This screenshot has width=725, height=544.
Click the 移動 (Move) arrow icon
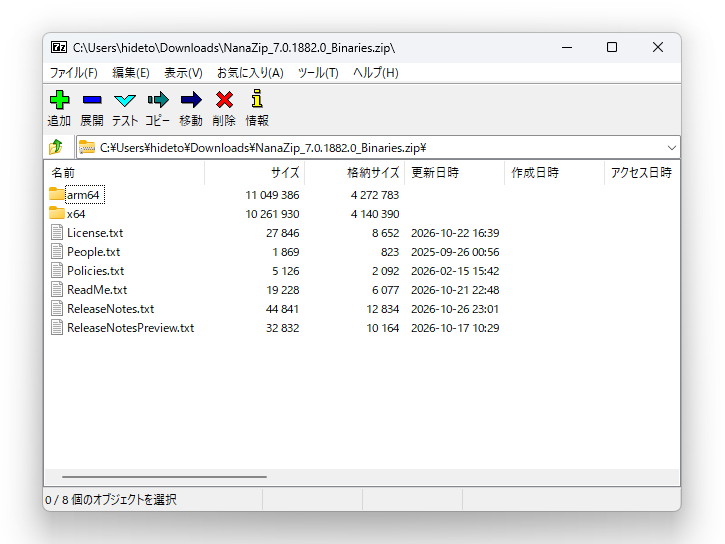191,99
